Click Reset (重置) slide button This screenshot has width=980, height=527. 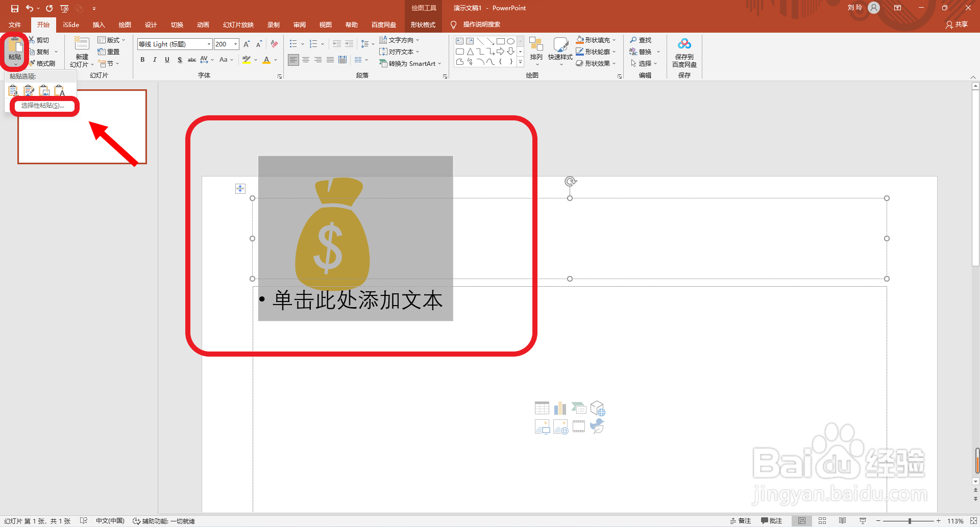point(109,52)
